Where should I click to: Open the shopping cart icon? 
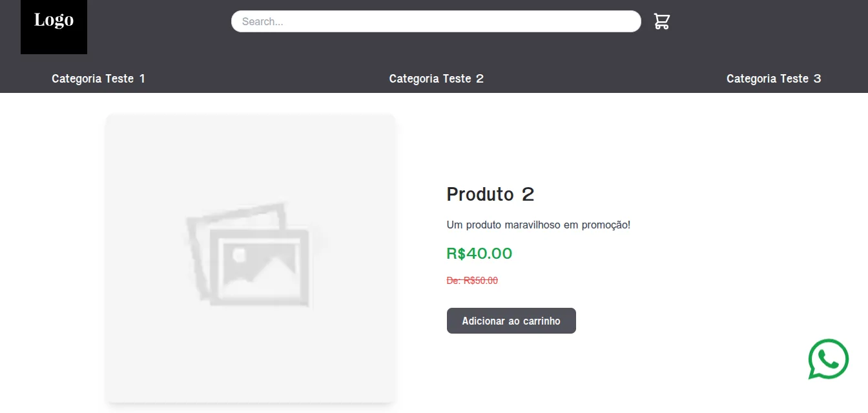tap(661, 21)
